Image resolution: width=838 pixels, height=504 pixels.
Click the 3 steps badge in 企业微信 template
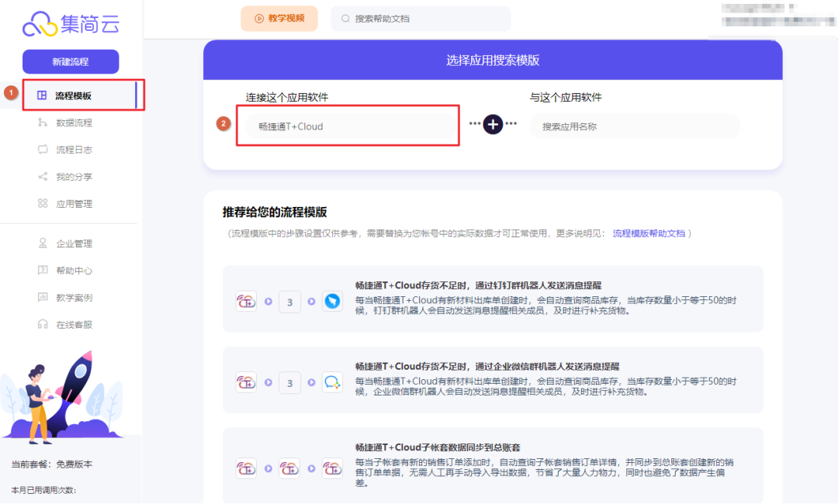point(289,383)
